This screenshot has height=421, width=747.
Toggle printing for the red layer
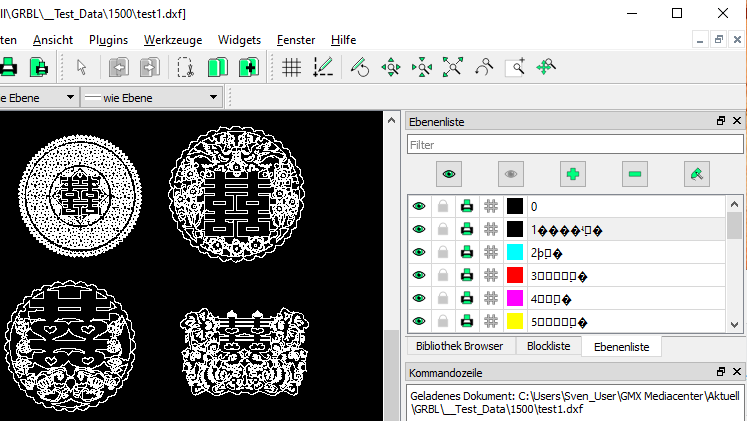(x=466, y=276)
